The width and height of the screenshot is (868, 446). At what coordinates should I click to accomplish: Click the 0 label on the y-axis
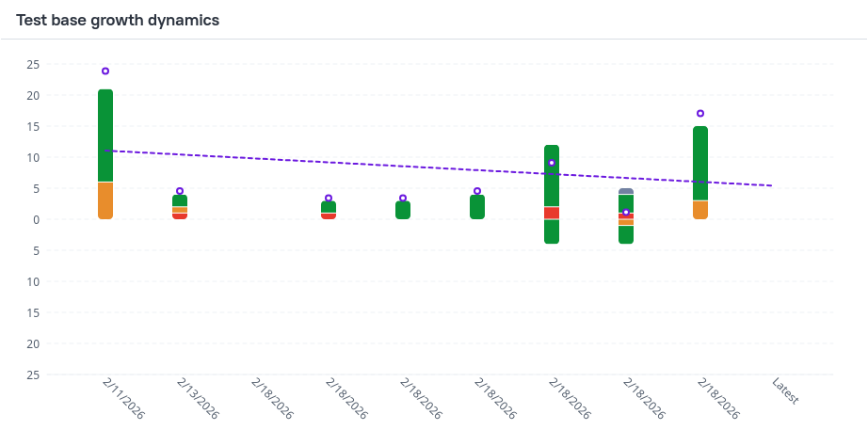[x=34, y=219]
